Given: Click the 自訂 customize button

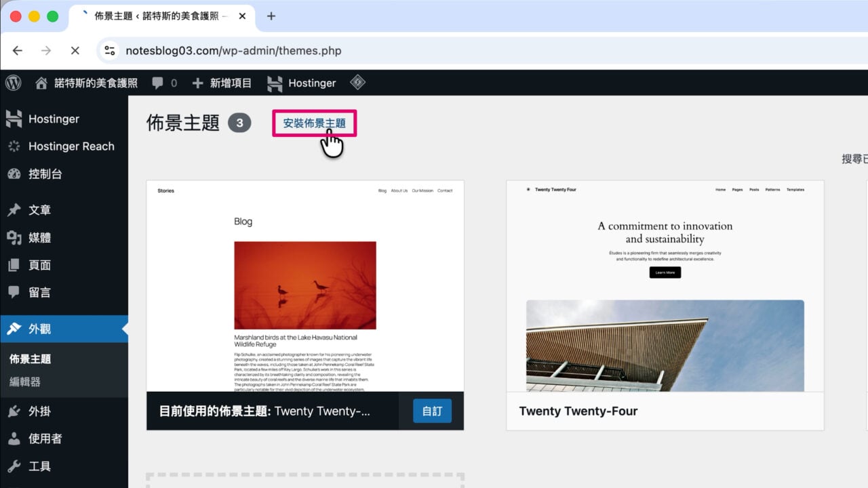Looking at the screenshot, I should click(432, 411).
